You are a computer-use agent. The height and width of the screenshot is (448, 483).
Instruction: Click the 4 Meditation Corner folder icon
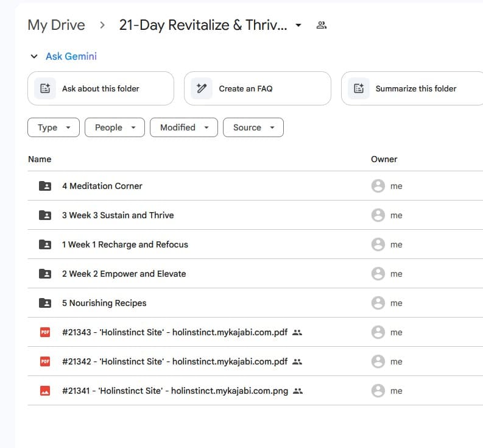44,186
